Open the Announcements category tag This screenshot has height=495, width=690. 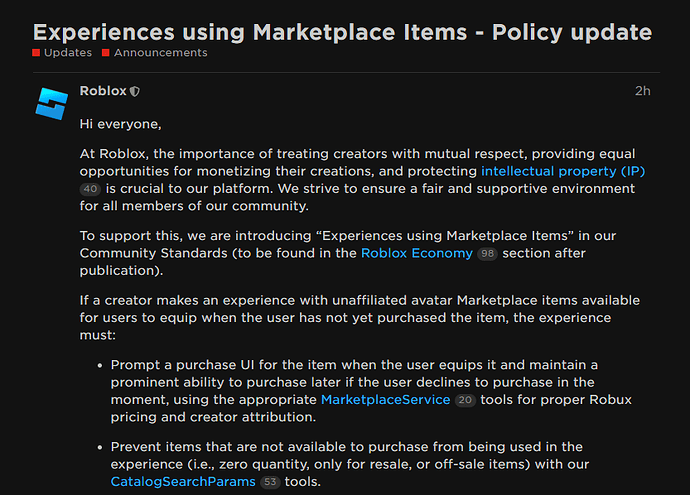161,53
